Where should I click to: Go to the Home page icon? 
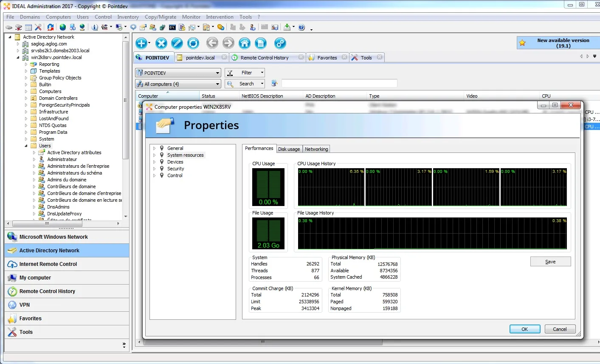click(x=245, y=43)
